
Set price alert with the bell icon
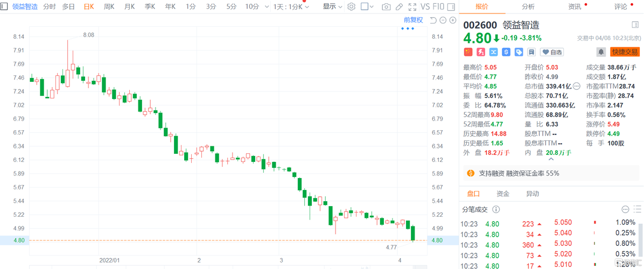click(x=601, y=52)
